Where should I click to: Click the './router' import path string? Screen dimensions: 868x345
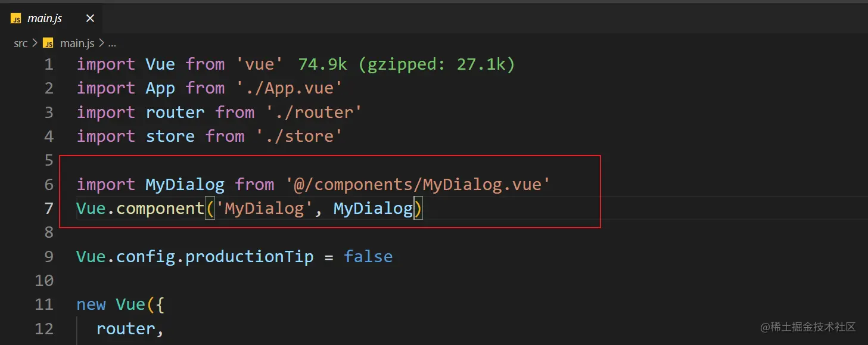313,113
